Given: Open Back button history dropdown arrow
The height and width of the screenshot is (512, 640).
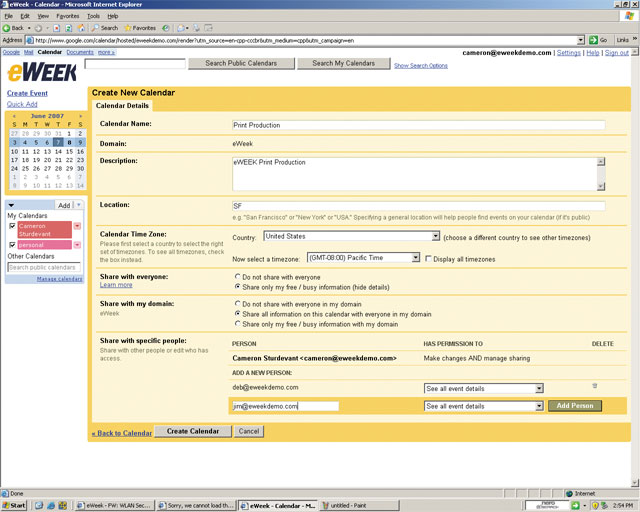Looking at the screenshot, I should click(x=29, y=28).
